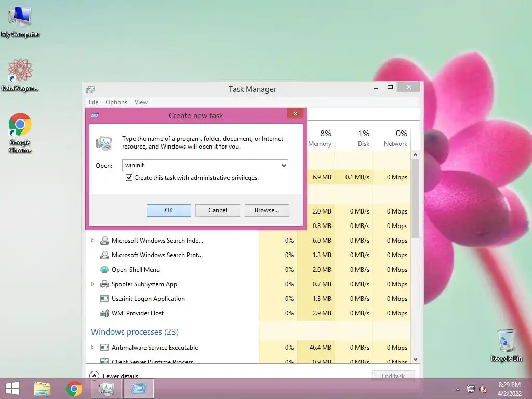Click the WMI Provider Host icon
This screenshot has height=399, width=532.
click(x=104, y=313)
